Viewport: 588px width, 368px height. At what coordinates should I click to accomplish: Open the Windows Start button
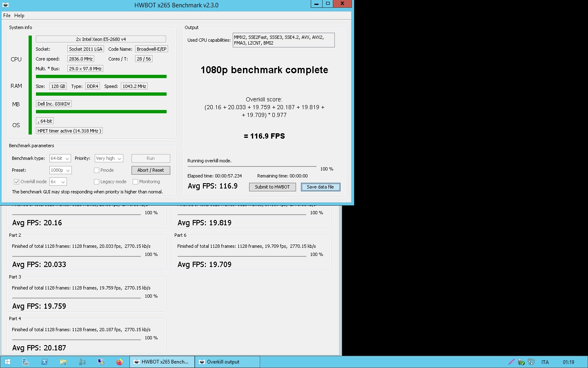7,362
